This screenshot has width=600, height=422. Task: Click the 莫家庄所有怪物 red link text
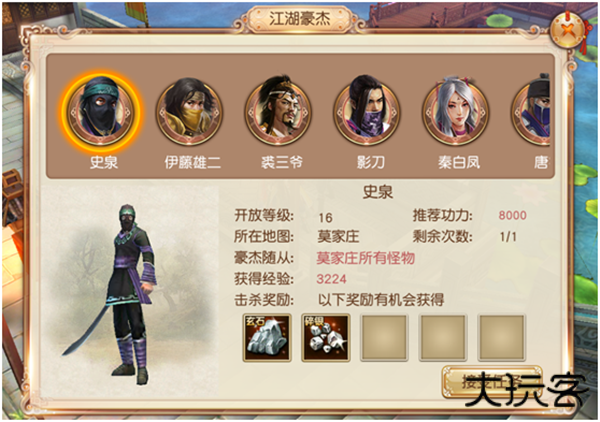(365, 258)
